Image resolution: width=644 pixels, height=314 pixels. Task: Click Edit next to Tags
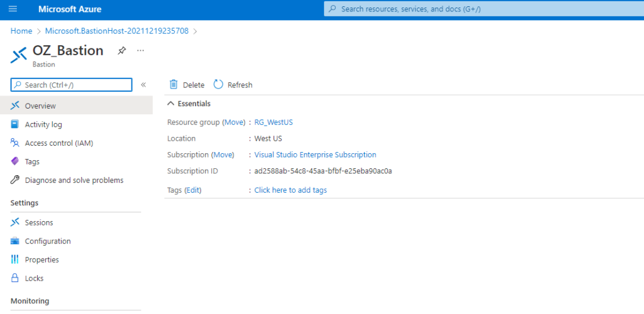tap(192, 190)
